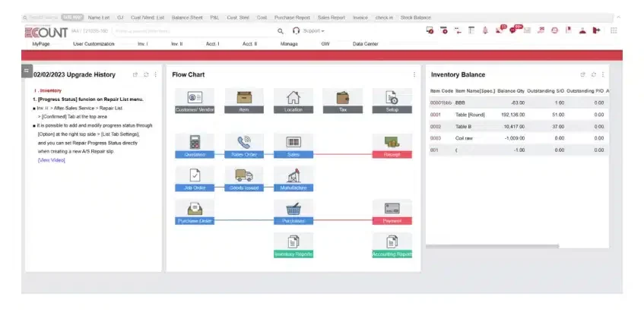The height and width of the screenshot is (328, 644).
Task: Open the Manufacture icon
Action: [293, 178]
